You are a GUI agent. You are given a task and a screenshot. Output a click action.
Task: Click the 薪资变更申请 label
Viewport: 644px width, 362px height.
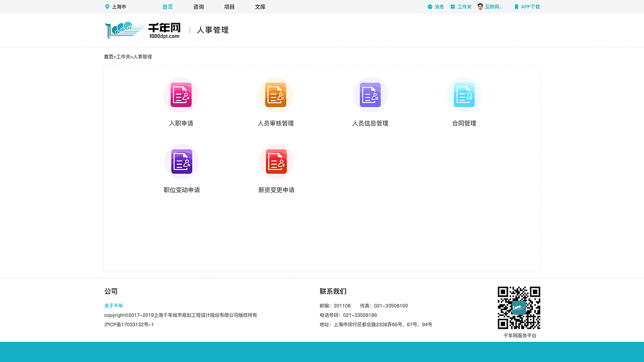276,190
